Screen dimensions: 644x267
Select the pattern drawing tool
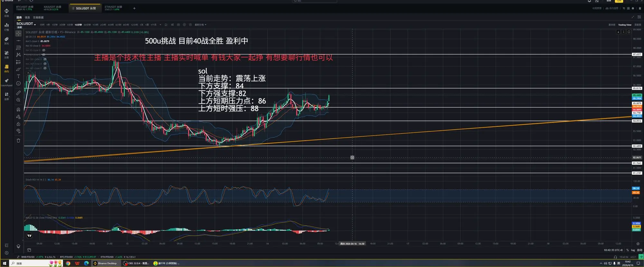[x=18, y=55]
